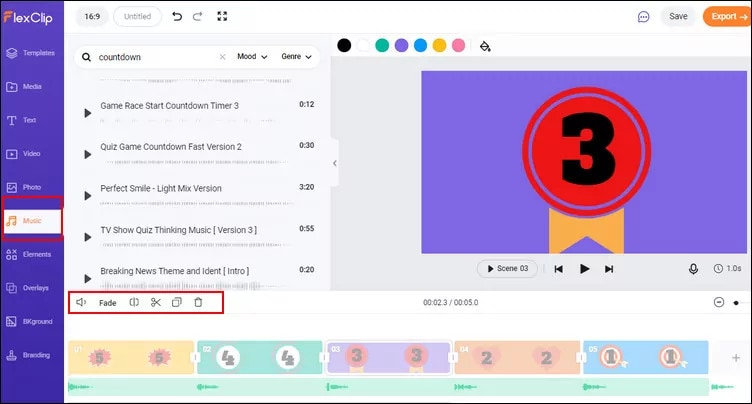Open the Fade audio option
This screenshot has height=404, width=752.
[x=107, y=303]
